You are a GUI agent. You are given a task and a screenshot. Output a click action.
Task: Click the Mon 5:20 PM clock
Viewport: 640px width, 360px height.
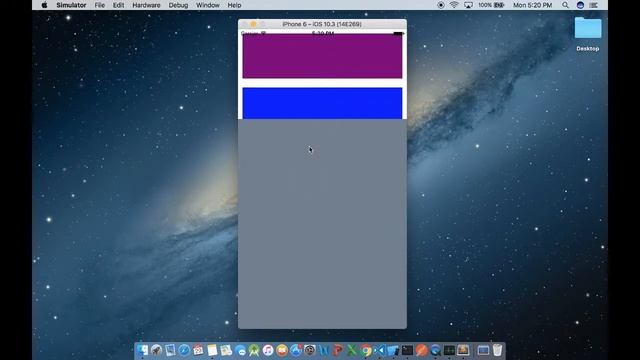[532, 5]
